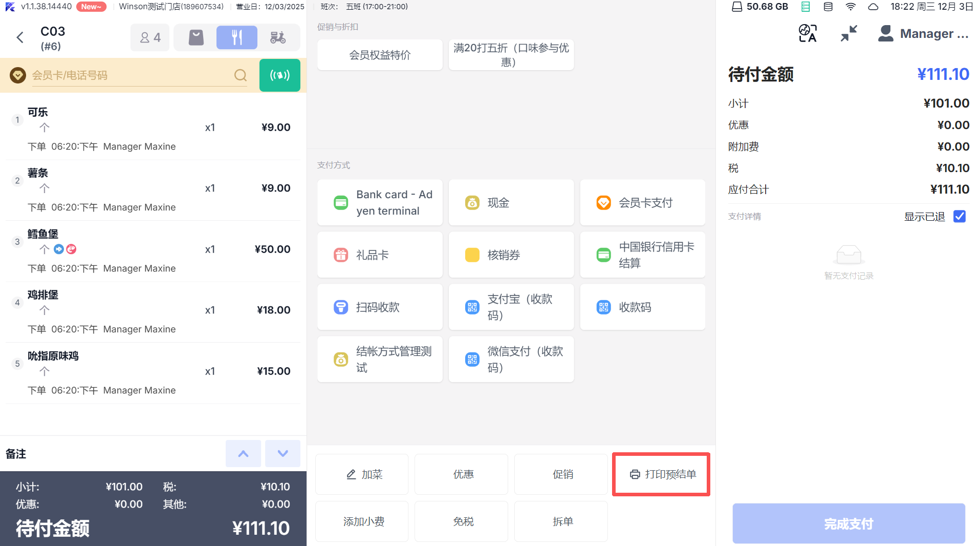Select 满20打五折 discount promotion
Viewport: 980px width, 546px height.
tap(511, 55)
